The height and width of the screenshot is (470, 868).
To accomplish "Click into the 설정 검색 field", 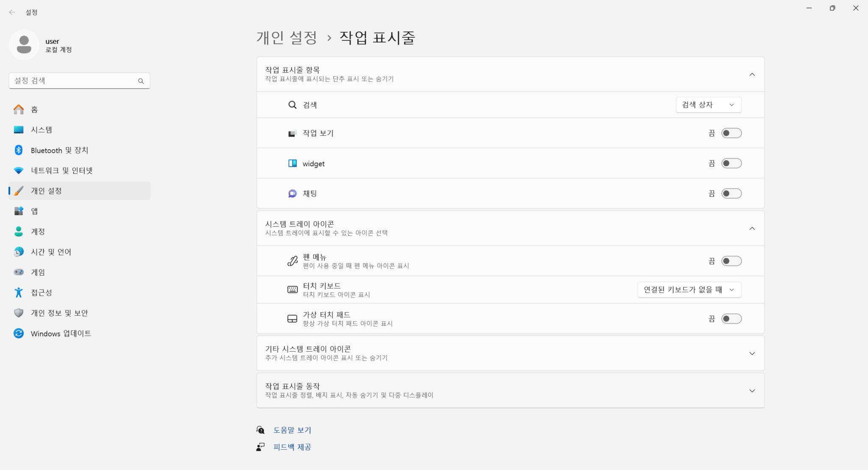I will [72, 81].
